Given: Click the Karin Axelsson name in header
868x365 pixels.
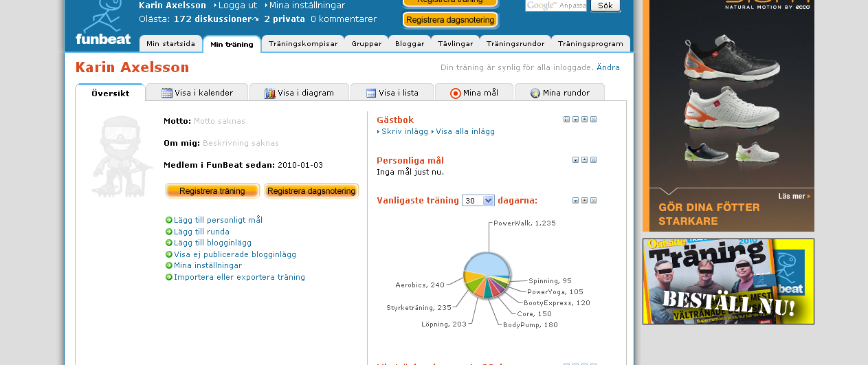Looking at the screenshot, I should pyautogui.click(x=173, y=5).
